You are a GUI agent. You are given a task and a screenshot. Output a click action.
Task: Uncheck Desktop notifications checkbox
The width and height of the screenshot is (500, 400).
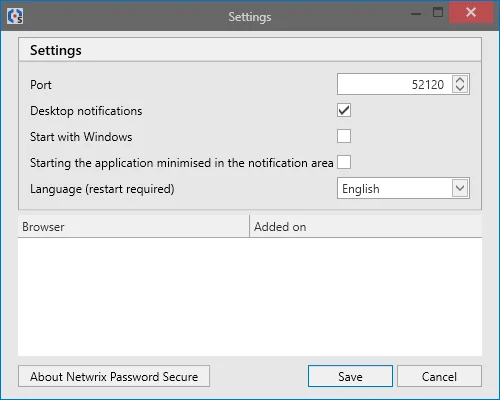click(x=344, y=110)
